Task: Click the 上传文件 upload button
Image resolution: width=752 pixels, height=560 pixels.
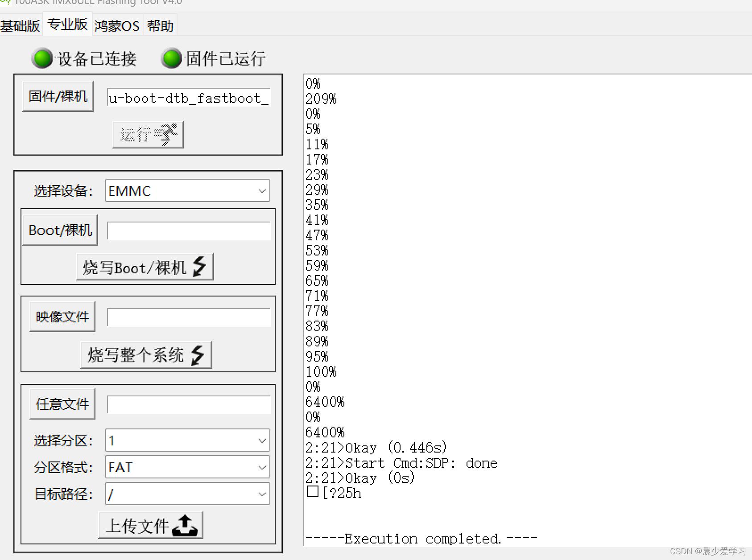Action: tap(151, 525)
